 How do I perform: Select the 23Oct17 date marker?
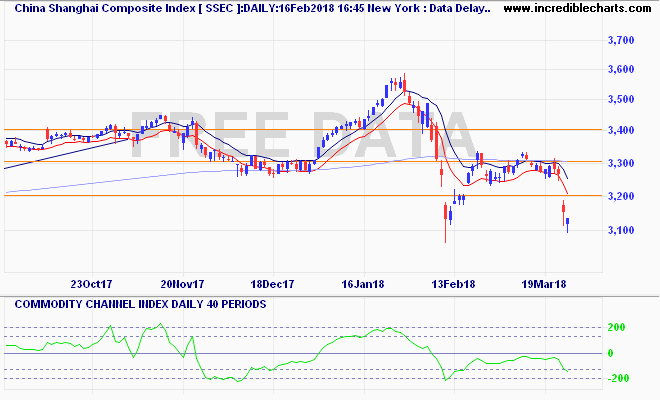[91, 283]
